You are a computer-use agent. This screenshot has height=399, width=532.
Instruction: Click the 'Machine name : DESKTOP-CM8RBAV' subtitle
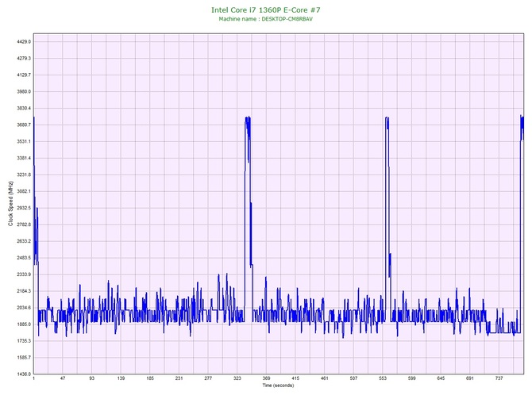(x=266, y=19)
